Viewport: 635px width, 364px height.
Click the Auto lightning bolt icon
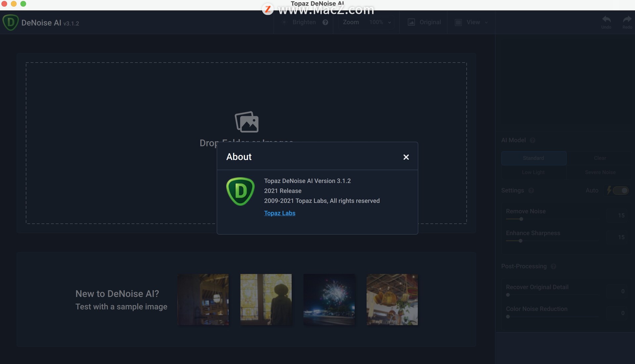coord(609,190)
